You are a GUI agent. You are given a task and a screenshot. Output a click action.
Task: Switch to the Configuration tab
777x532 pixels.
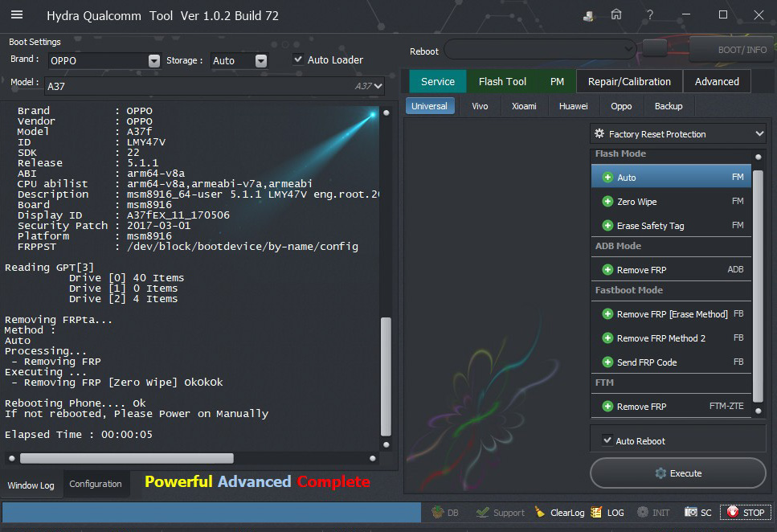coord(96,484)
